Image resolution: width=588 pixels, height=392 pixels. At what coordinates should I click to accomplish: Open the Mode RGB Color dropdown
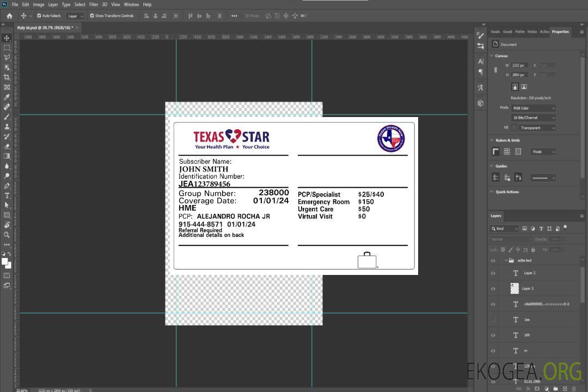[533, 108]
